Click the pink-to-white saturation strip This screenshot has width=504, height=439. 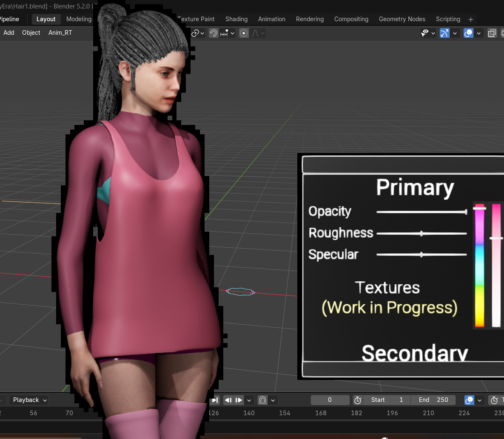(496, 265)
